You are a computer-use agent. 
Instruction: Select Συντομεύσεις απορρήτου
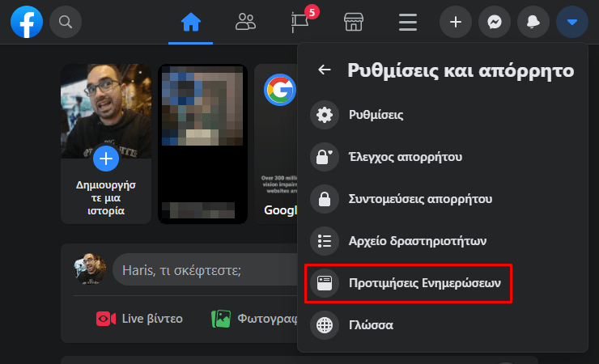[x=443, y=199]
